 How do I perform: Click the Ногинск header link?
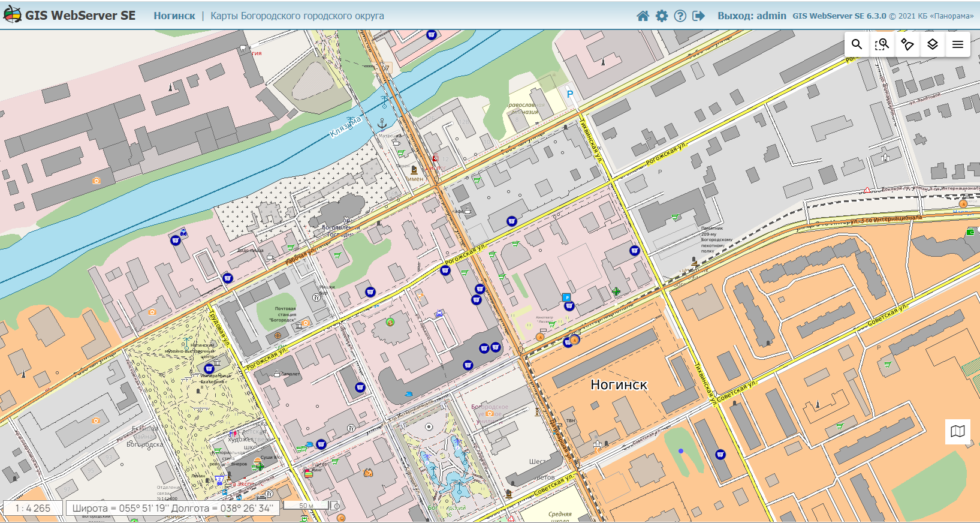pos(174,16)
